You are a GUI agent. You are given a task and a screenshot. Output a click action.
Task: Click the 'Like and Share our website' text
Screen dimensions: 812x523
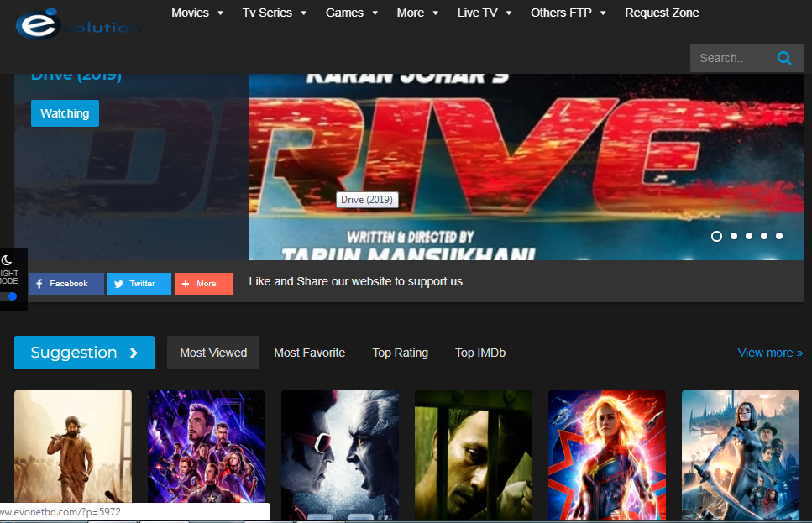358,282
